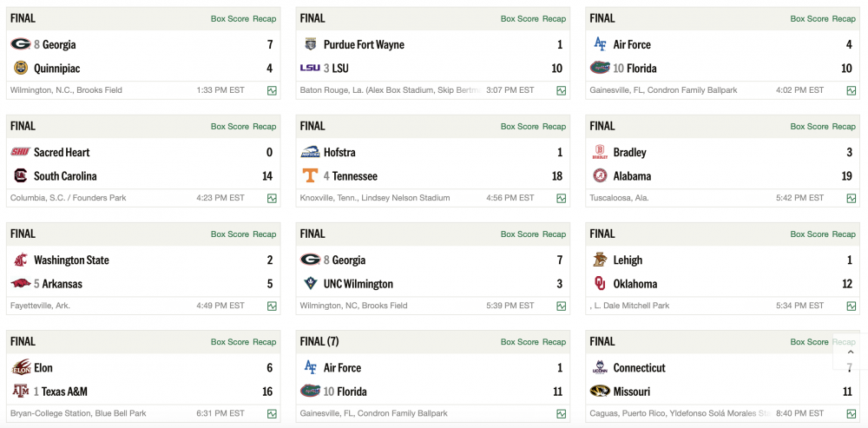Screen dimensions: 868x428
Task: Open stats chart icon for Bradley–Alabama game
Action: click(852, 198)
